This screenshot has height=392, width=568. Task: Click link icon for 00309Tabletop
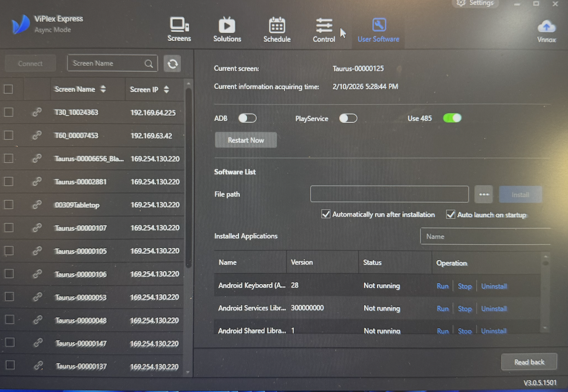(x=37, y=205)
